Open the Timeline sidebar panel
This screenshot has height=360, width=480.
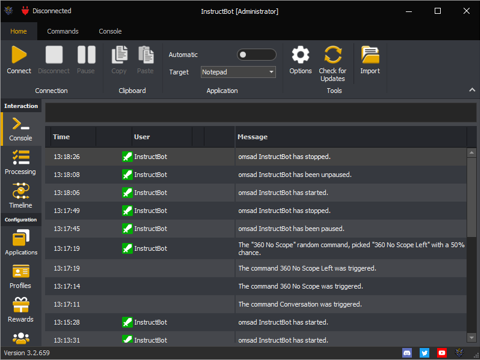click(x=21, y=196)
